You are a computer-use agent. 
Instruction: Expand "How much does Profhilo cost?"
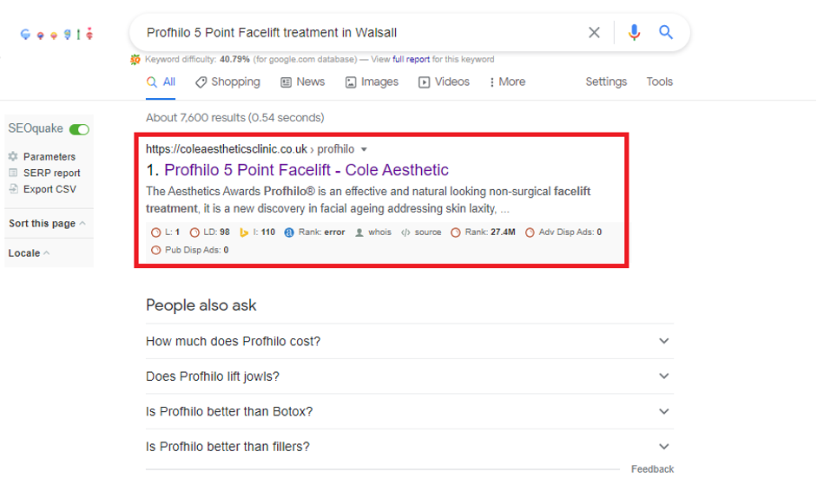point(410,341)
